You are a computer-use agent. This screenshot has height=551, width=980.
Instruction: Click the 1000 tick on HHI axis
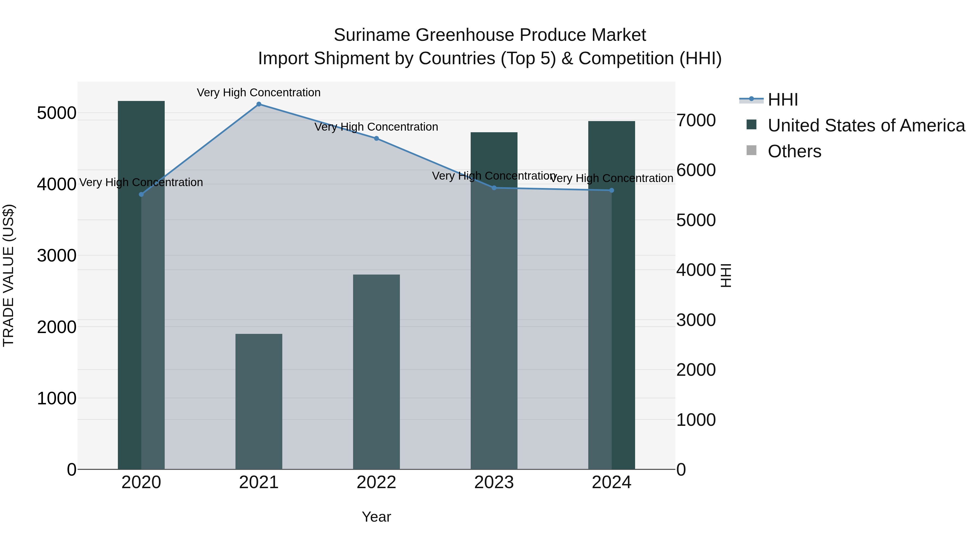coord(696,420)
